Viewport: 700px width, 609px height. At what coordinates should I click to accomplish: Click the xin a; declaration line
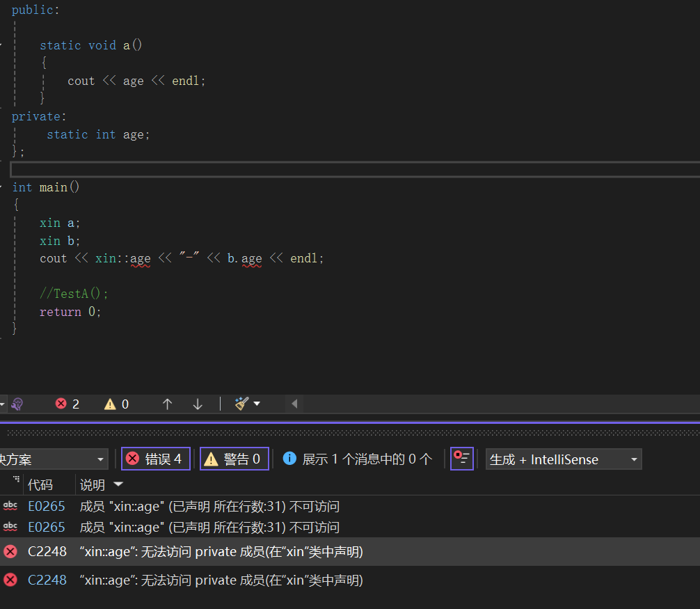(x=60, y=223)
